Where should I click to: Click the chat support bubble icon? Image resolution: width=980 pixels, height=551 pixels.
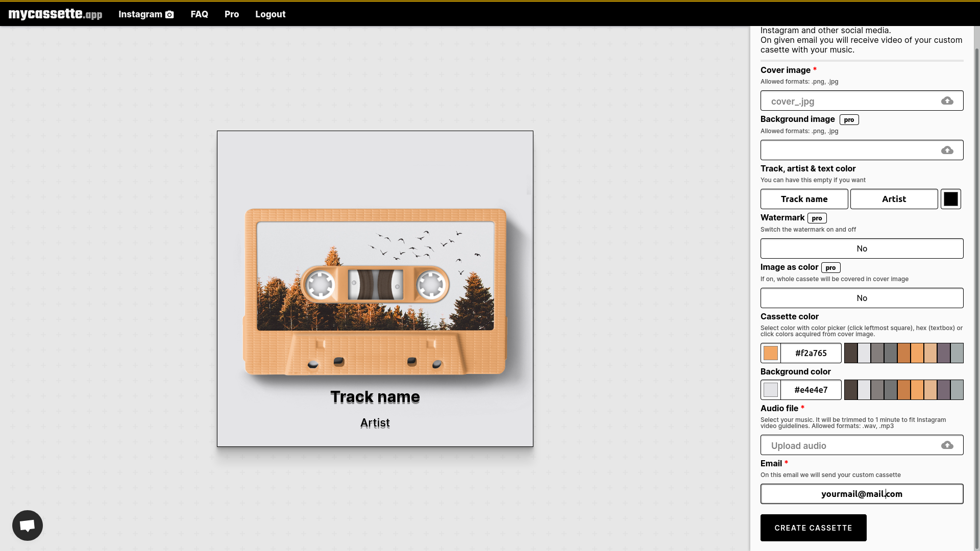(x=27, y=525)
